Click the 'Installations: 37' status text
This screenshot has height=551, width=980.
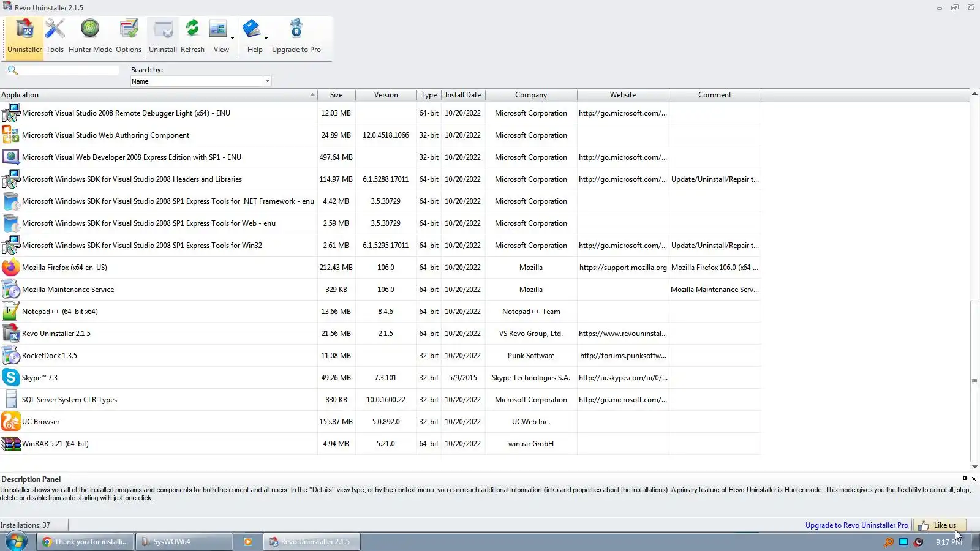pos(25,525)
